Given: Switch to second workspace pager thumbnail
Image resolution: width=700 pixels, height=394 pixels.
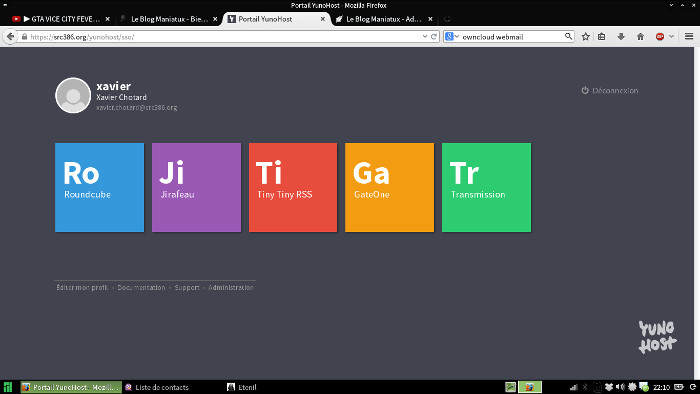Looking at the screenshot, I should (x=530, y=387).
